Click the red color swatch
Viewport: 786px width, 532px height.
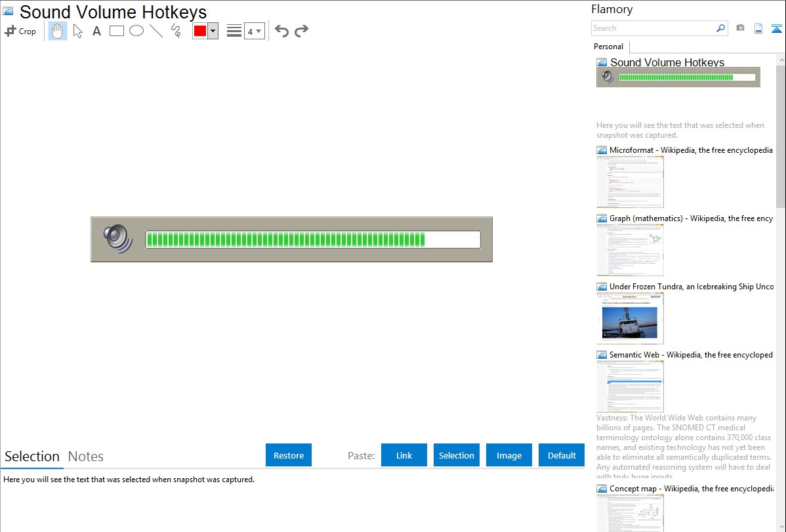(200, 31)
